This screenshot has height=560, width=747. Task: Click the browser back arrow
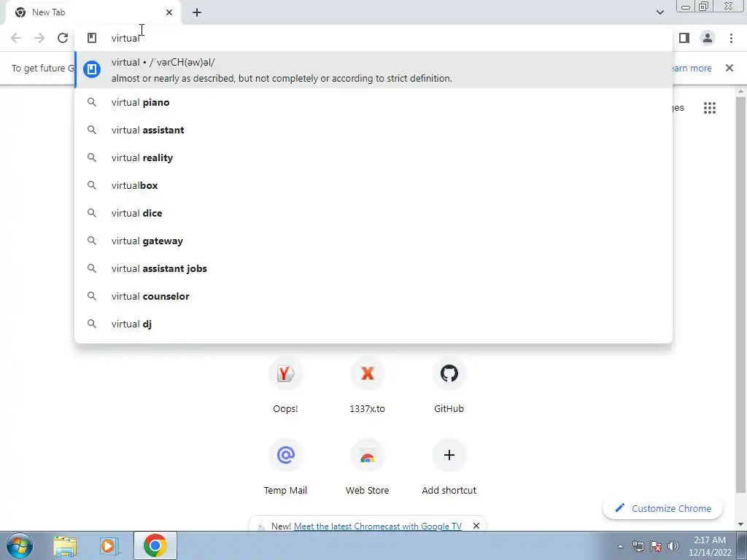point(16,38)
